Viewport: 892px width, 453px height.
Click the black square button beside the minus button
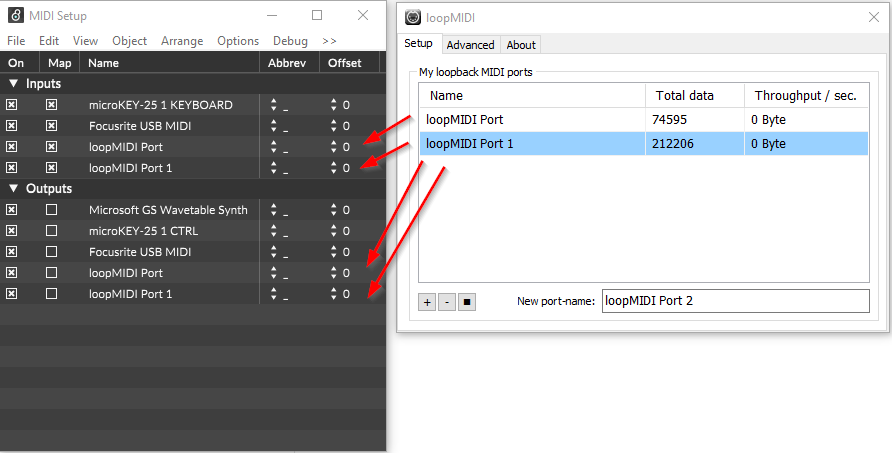point(466,302)
